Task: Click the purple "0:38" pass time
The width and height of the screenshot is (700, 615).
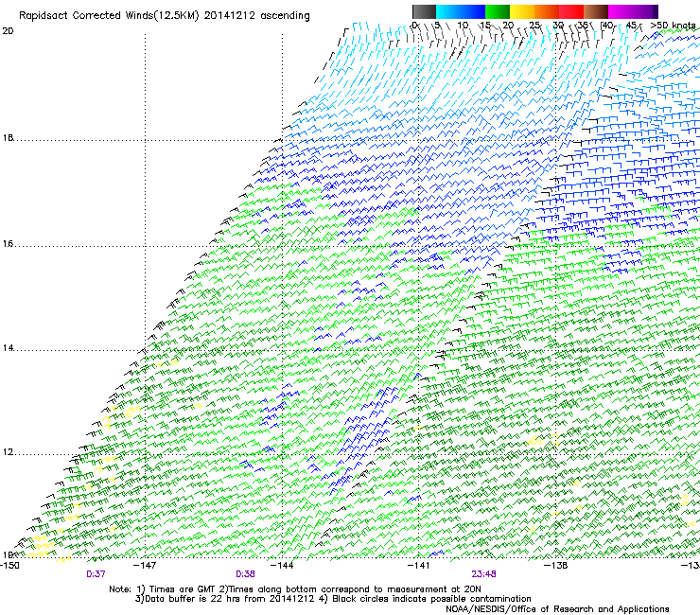Action: (x=245, y=574)
